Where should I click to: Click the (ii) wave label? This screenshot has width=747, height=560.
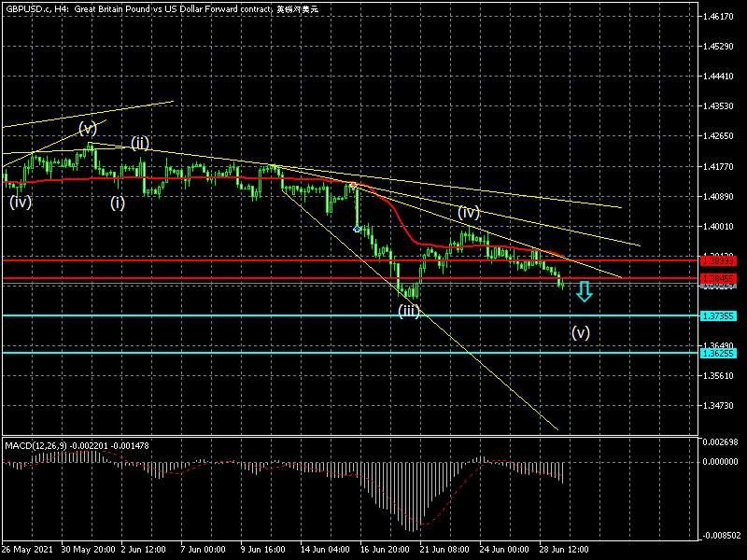click(140, 143)
